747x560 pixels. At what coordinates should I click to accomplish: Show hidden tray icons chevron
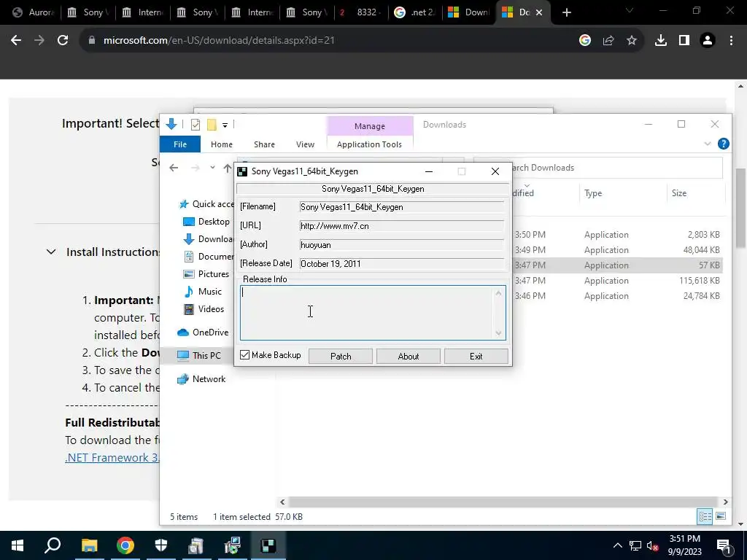[x=617, y=545]
